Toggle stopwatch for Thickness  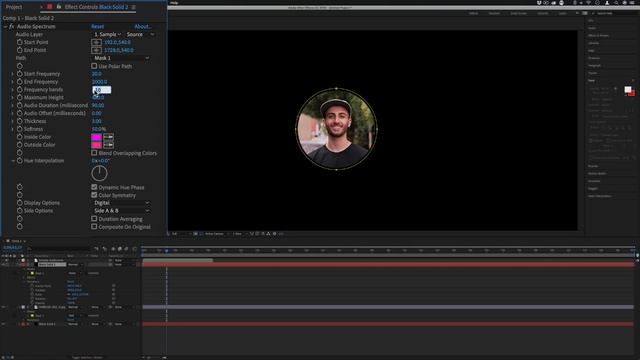20,121
